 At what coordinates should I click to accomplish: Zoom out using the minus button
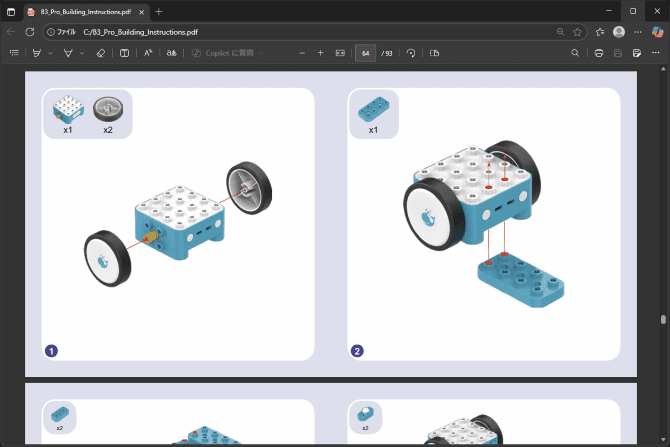click(302, 52)
